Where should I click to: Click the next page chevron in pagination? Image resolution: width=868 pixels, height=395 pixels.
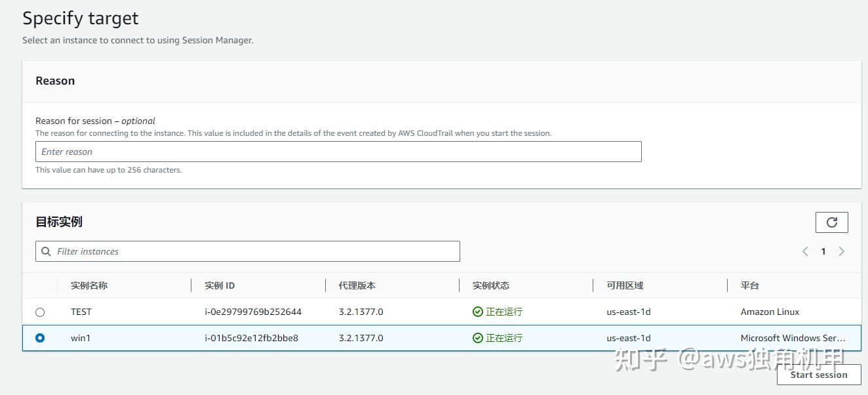842,251
